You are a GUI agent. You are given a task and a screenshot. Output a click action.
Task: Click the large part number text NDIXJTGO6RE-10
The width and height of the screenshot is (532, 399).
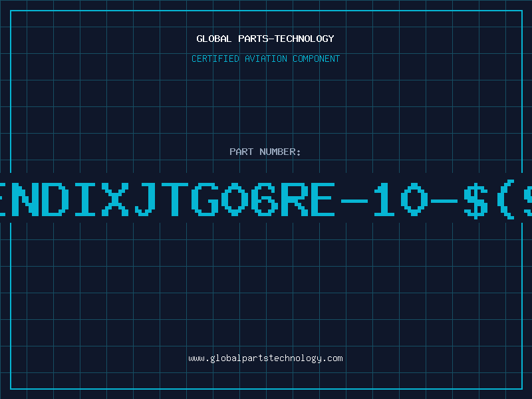click(x=266, y=199)
